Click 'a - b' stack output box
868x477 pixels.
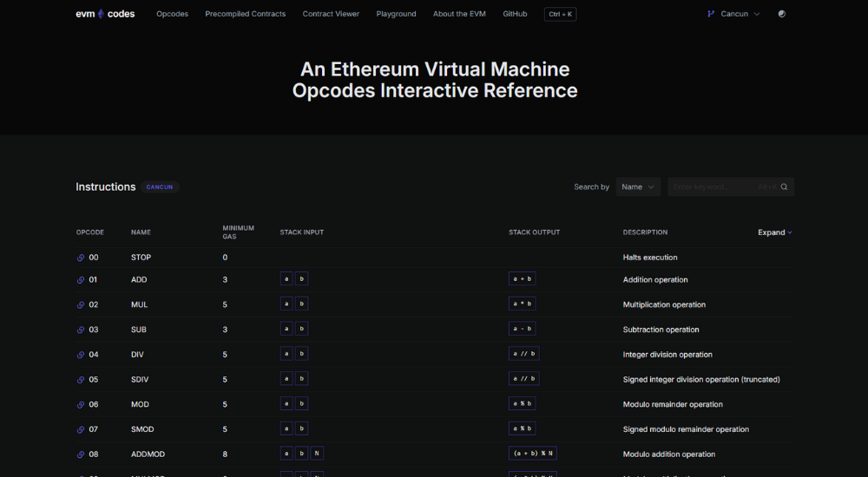522,329
